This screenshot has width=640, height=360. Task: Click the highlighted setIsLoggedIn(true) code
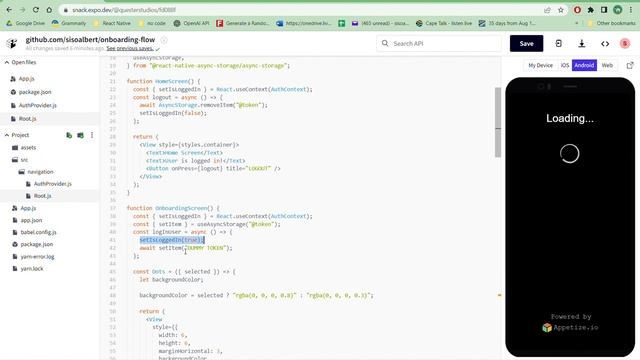(x=171, y=240)
